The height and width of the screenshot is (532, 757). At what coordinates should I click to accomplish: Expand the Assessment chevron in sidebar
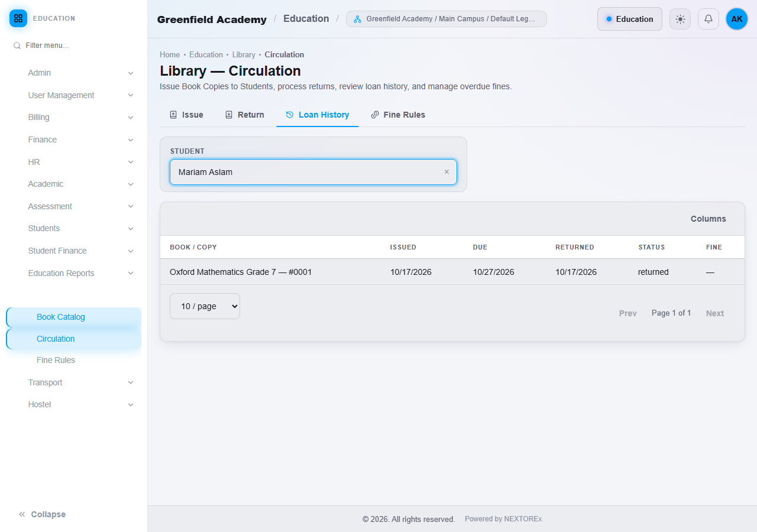[131, 206]
